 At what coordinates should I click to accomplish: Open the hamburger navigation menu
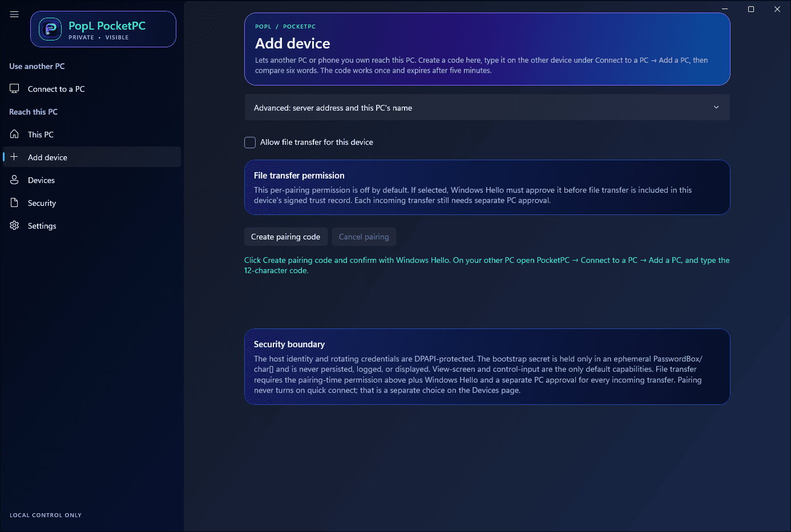pos(14,14)
